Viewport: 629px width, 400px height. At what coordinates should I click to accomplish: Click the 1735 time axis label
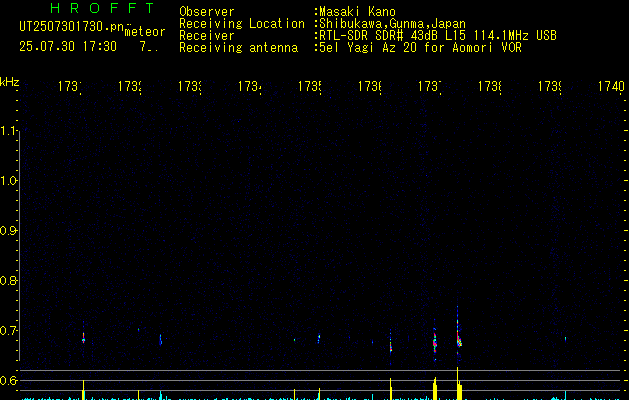click(310, 86)
